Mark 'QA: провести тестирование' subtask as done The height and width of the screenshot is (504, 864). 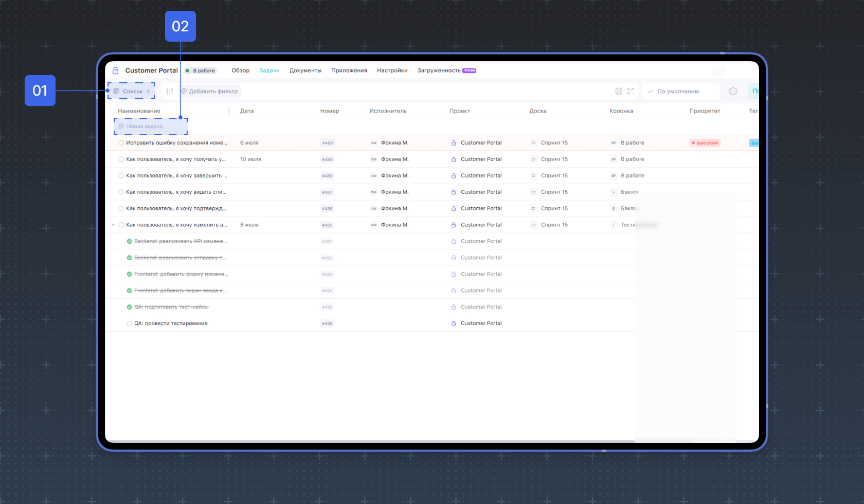click(x=130, y=323)
